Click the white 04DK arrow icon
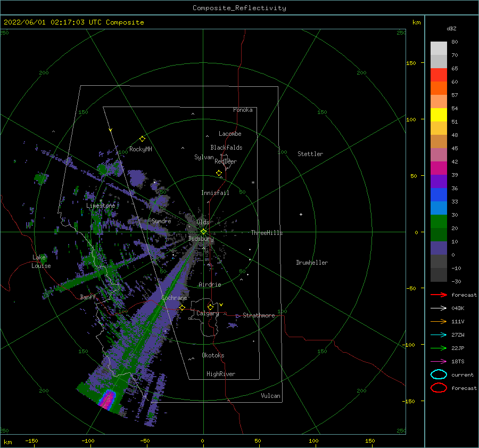Image resolution: width=479 pixels, height=448 pixels. coord(439,308)
